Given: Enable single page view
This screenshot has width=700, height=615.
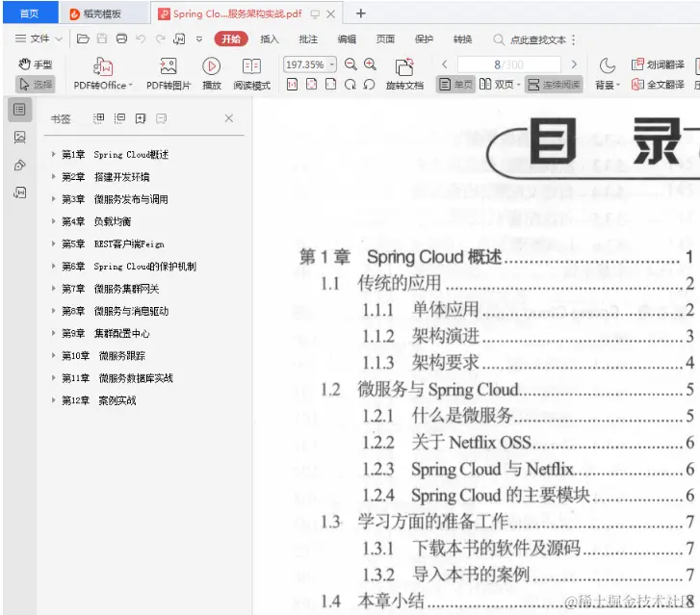Looking at the screenshot, I should (x=455, y=85).
